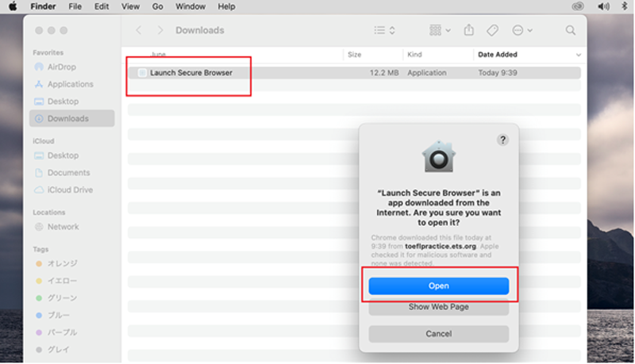Open the Edit menu
635x364 pixels.
pyautogui.click(x=102, y=6)
